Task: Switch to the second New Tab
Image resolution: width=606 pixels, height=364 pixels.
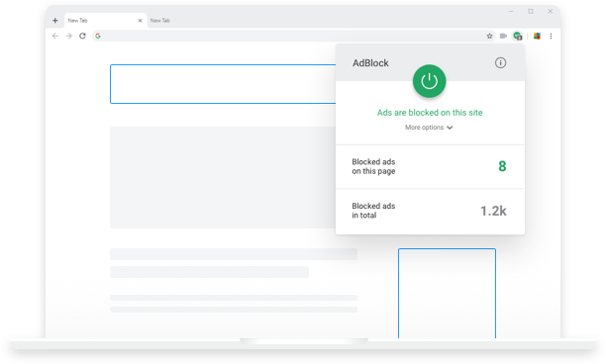Action: 160,21
